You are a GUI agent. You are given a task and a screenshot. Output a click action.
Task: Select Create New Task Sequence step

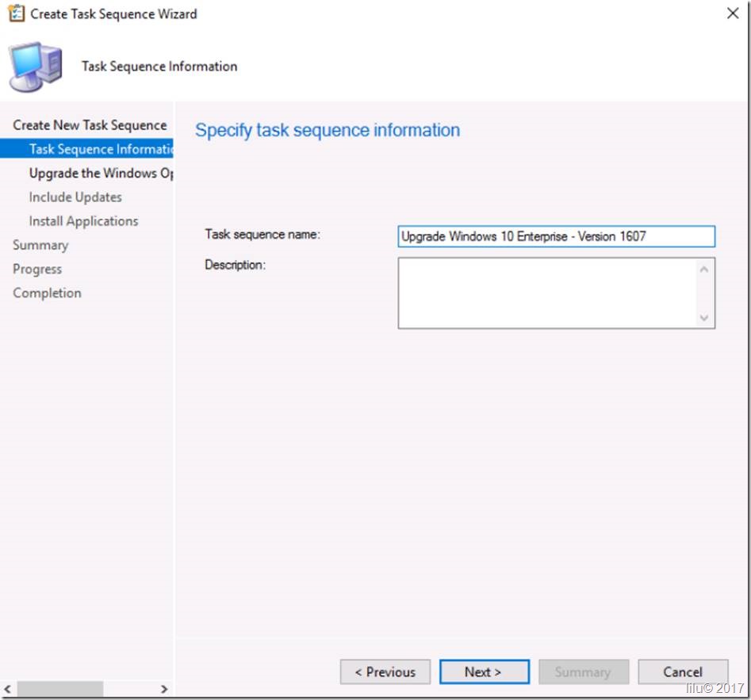coord(90,125)
